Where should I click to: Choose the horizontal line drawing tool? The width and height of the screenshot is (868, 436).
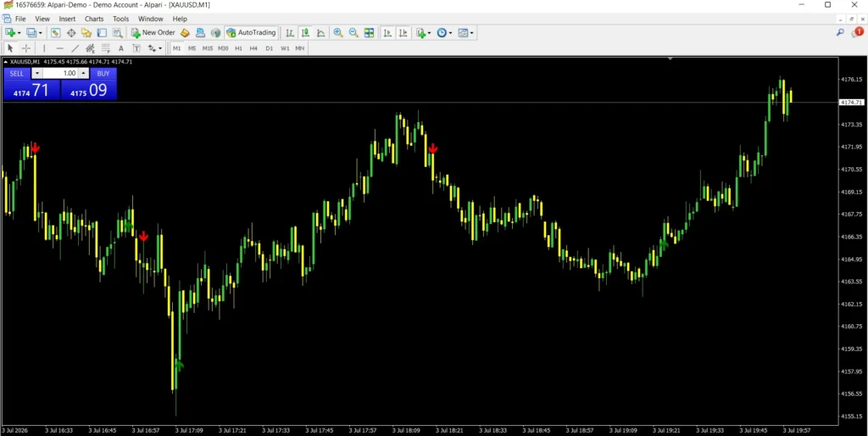(x=60, y=48)
